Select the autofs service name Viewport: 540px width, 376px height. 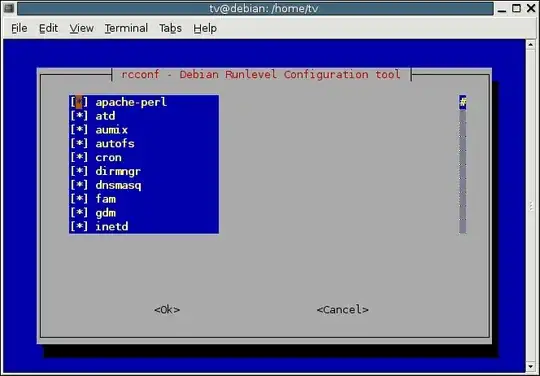(x=115, y=144)
